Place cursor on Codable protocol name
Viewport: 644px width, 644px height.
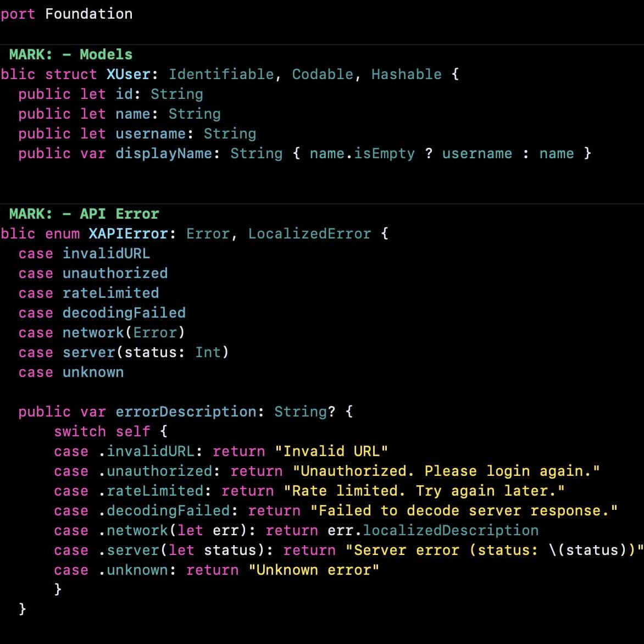(323, 74)
